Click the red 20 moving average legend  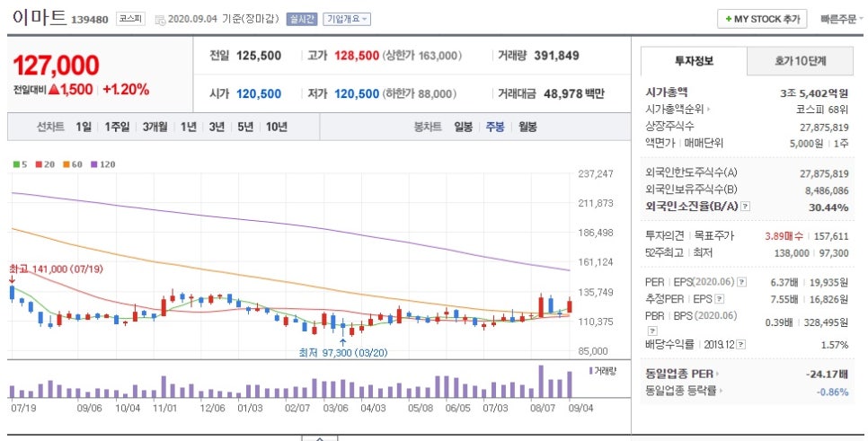(x=45, y=164)
